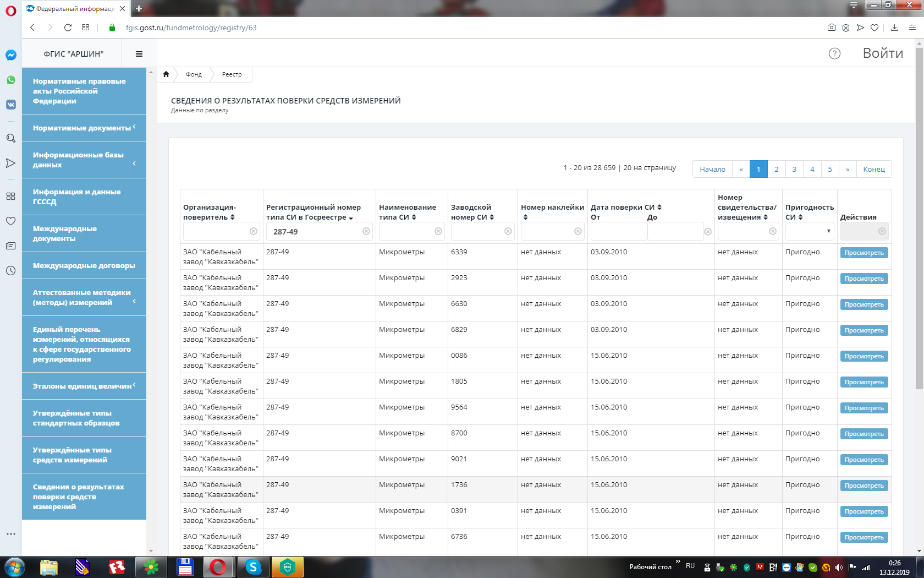Open Messenger in Opera sidebar
Image resolution: width=924 pixels, height=578 pixels.
coord(11,55)
